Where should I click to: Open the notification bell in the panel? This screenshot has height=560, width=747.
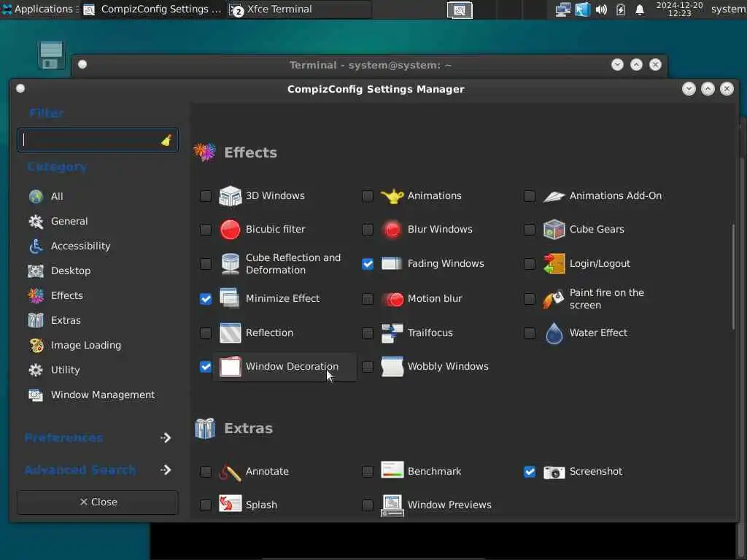click(x=640, y=9)
